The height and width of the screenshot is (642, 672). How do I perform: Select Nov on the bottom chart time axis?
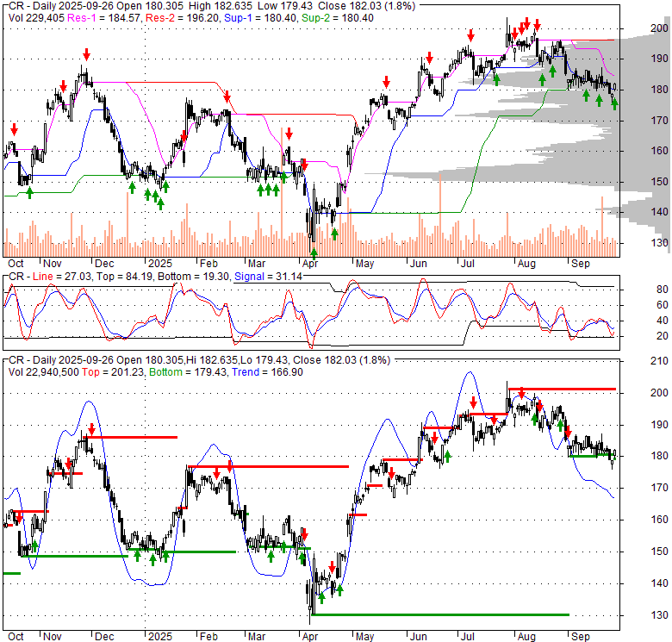coord(53,637)
